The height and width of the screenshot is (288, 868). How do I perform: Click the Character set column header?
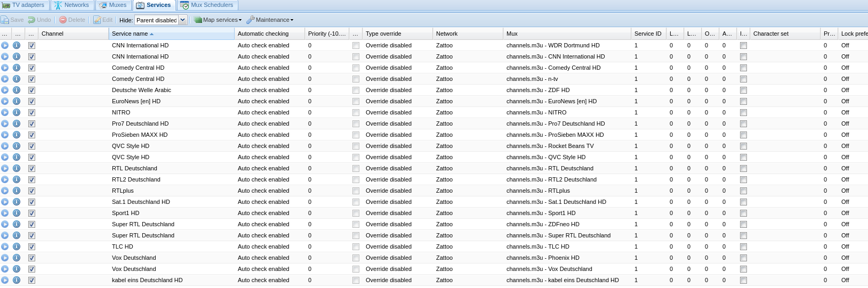tap(785, 34)
